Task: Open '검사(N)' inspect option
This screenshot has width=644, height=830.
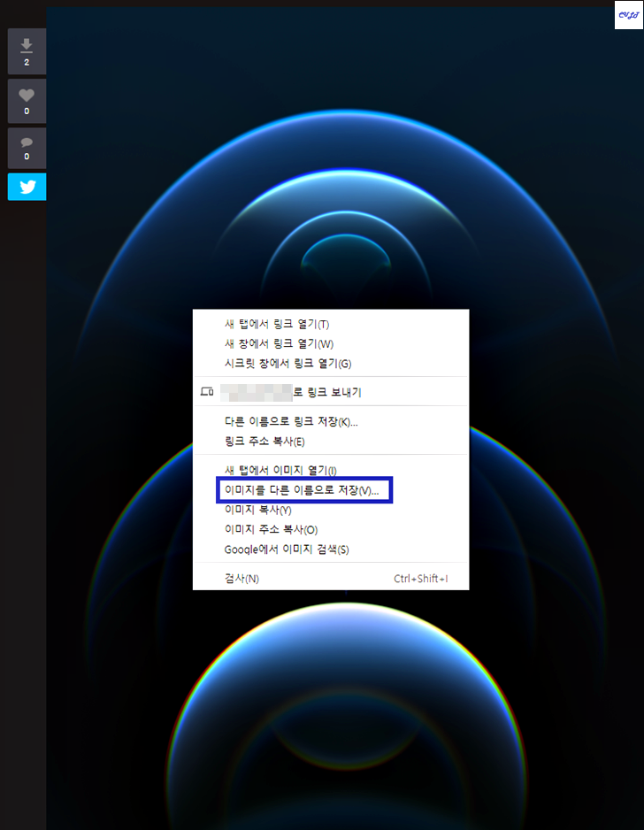Action: [331, 579]
